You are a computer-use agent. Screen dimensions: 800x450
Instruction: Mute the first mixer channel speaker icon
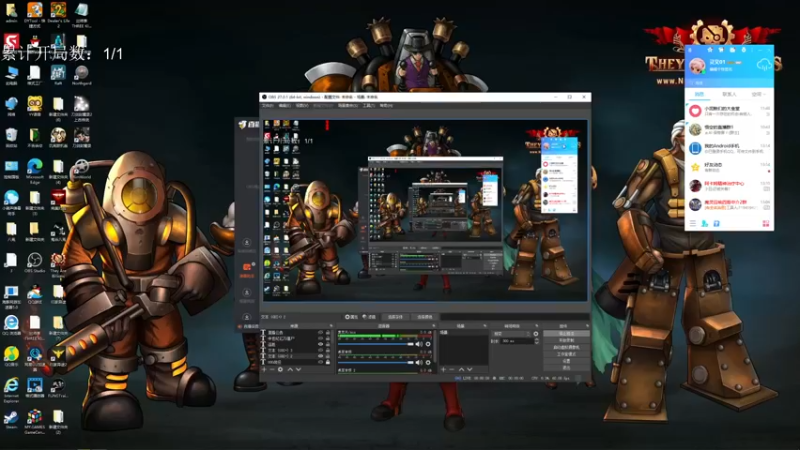pos(419,344)
